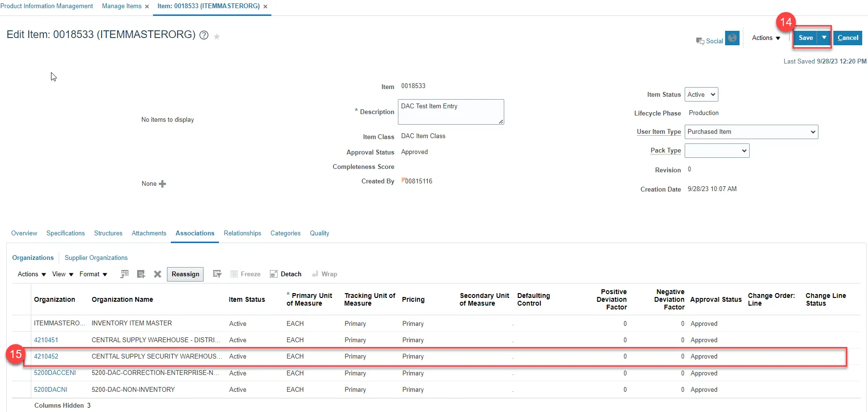The image size is (868, 412).
Task: Mark item as favorite with star icon
Action: [x=217, y=37]
